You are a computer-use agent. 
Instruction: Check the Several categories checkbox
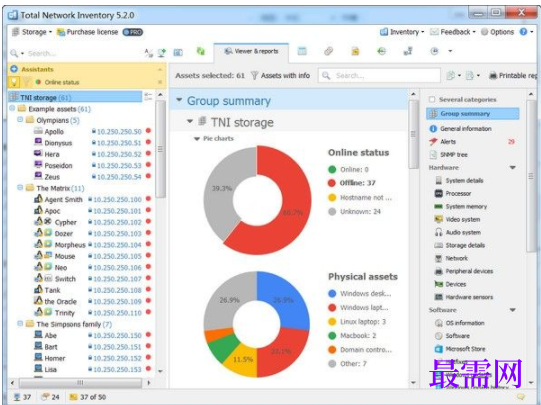click(432, 99)
